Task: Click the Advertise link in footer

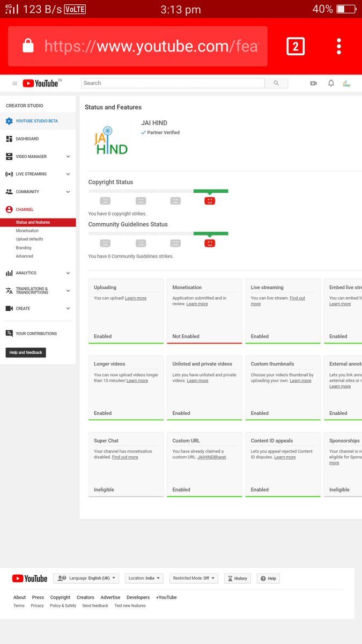Action: point(110,597)
